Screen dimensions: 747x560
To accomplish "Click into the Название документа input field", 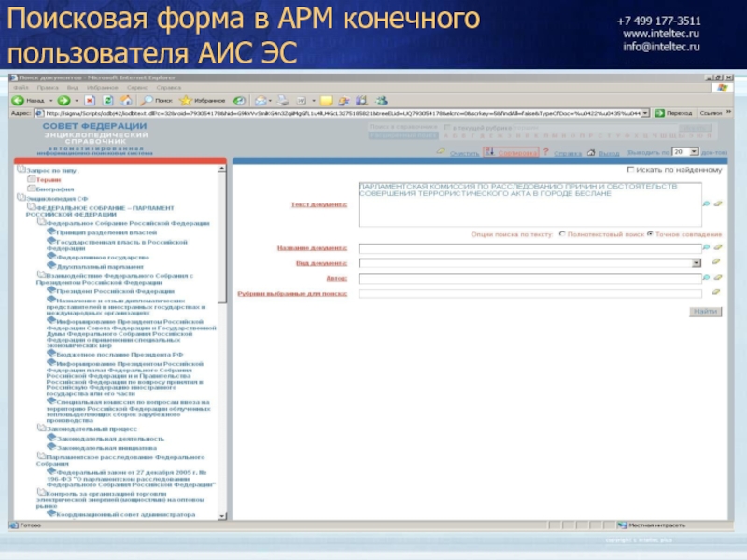I will (x=529, y=248).
